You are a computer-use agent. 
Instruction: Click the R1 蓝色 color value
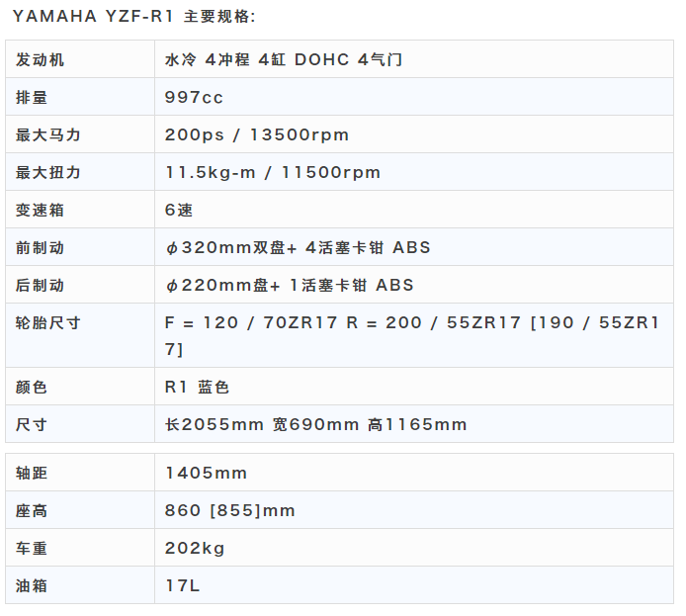(x=197, y=387)
